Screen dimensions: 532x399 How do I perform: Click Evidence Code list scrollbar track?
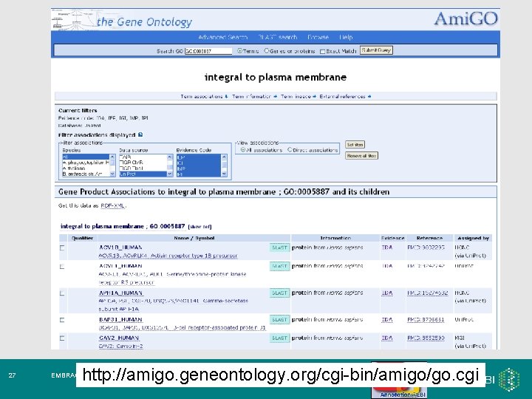pos(224,166)
